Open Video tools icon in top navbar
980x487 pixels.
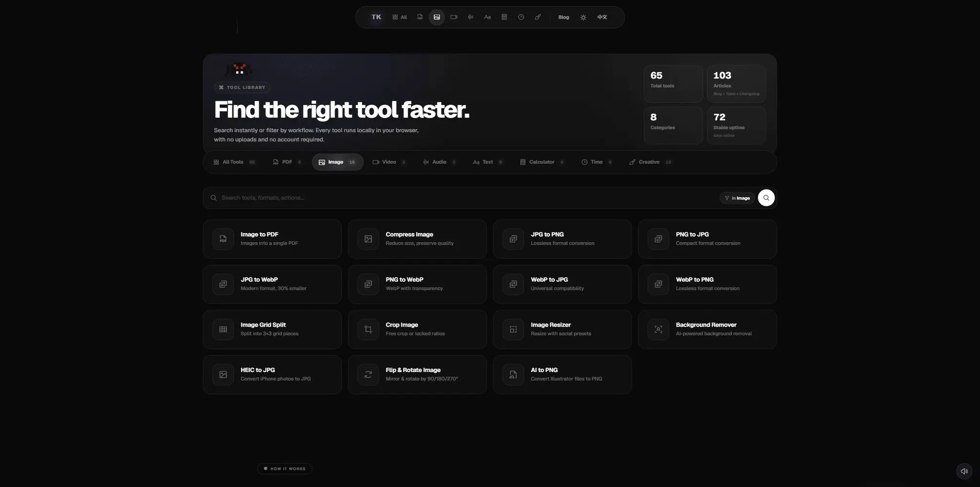click(x=454, y=17)
